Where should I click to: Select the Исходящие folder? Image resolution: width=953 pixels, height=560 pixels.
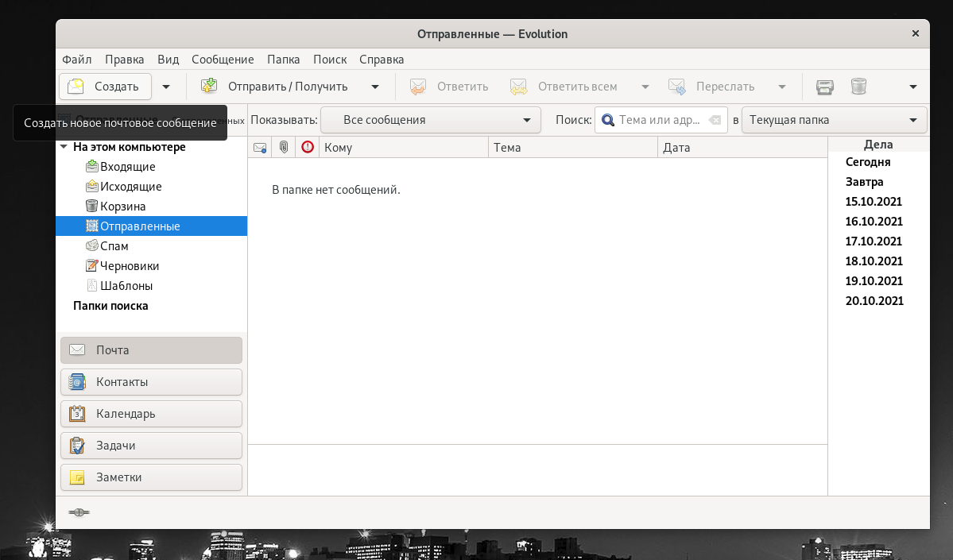point(151,187)
